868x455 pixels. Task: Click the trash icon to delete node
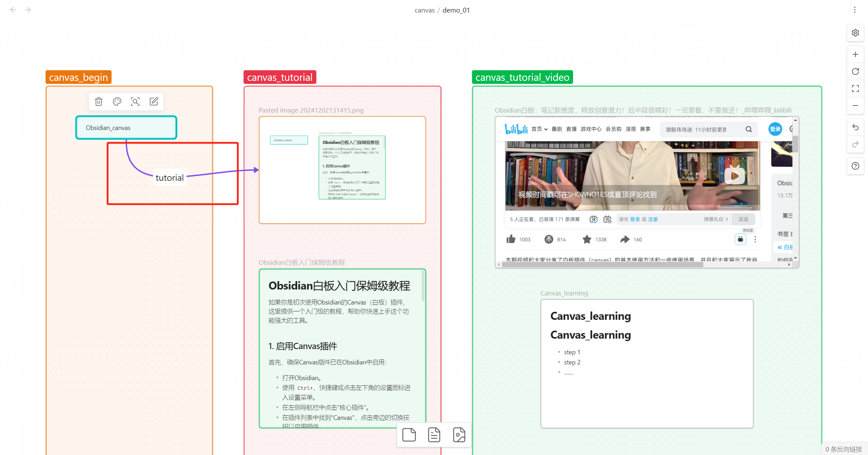[x=99, y=101]
